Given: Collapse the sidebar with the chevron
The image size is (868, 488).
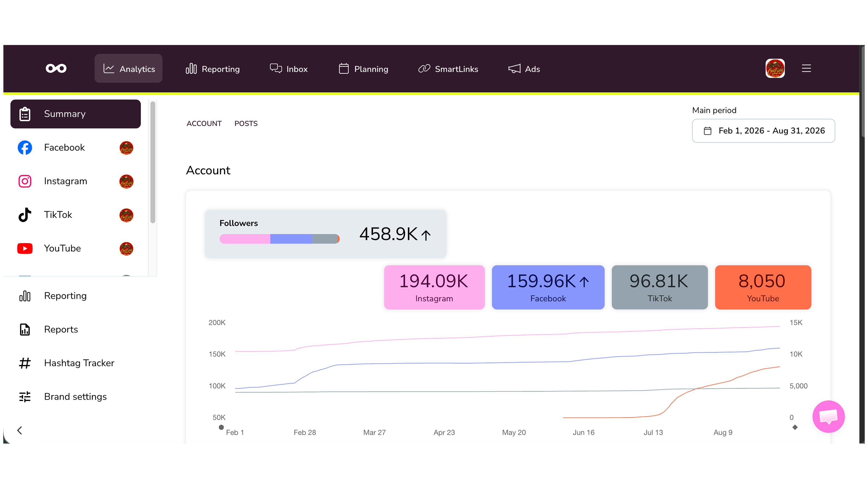Looking at the screenshot, I should pyautogui.click(x=20, y=431).
